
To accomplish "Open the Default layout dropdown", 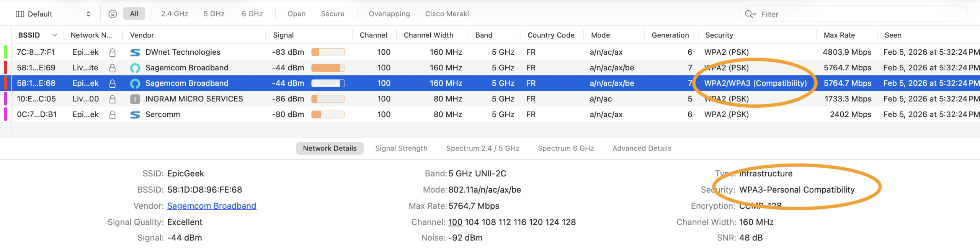I will (54, 14).
